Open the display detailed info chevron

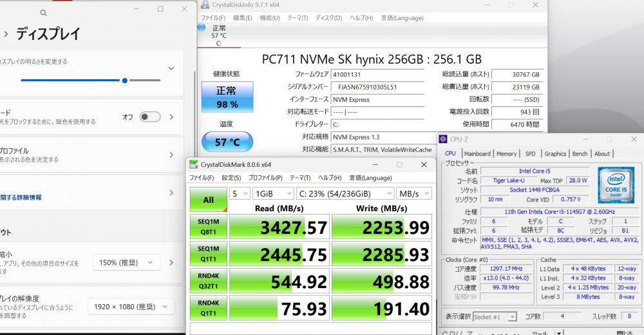171,193
